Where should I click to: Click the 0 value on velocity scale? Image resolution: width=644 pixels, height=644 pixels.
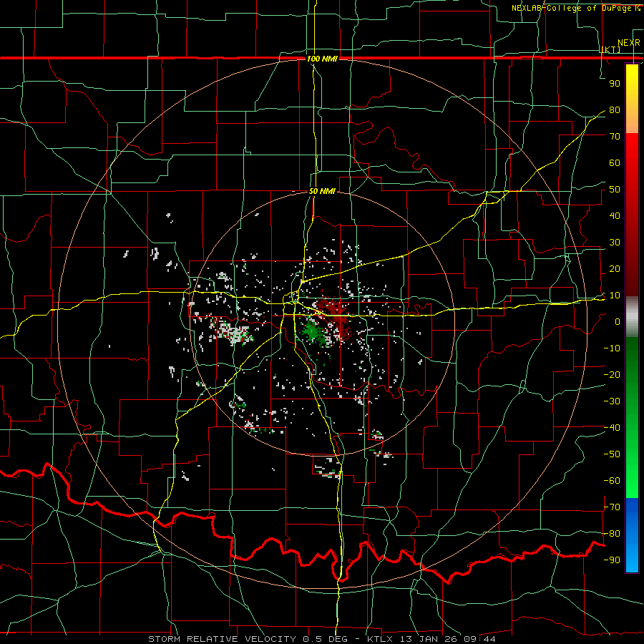[x=618, y=322]
